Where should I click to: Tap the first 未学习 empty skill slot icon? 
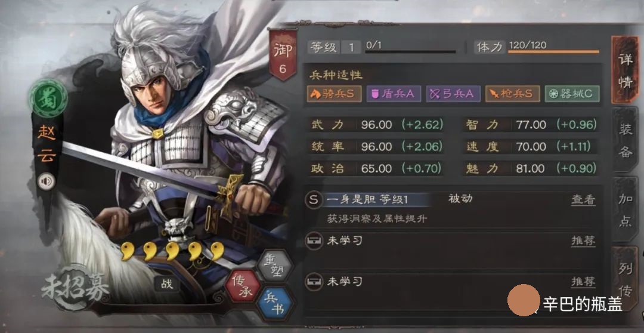click(313, 241)
